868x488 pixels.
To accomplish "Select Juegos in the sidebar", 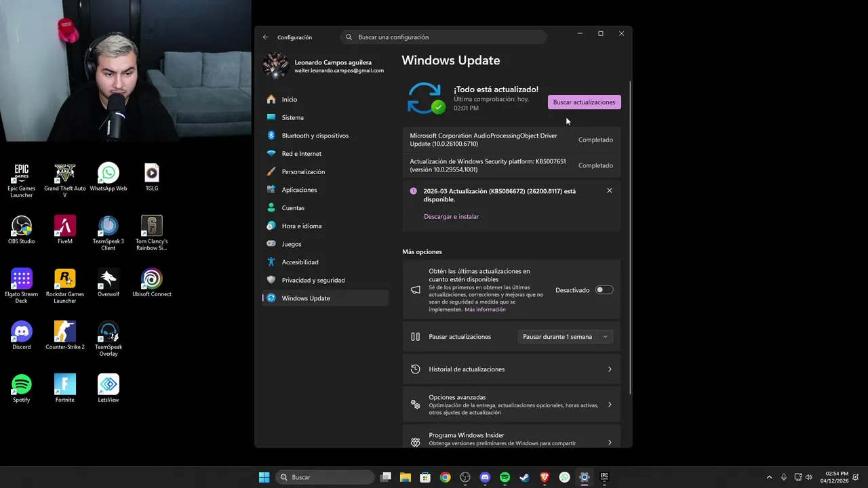I will click(325, 244).
